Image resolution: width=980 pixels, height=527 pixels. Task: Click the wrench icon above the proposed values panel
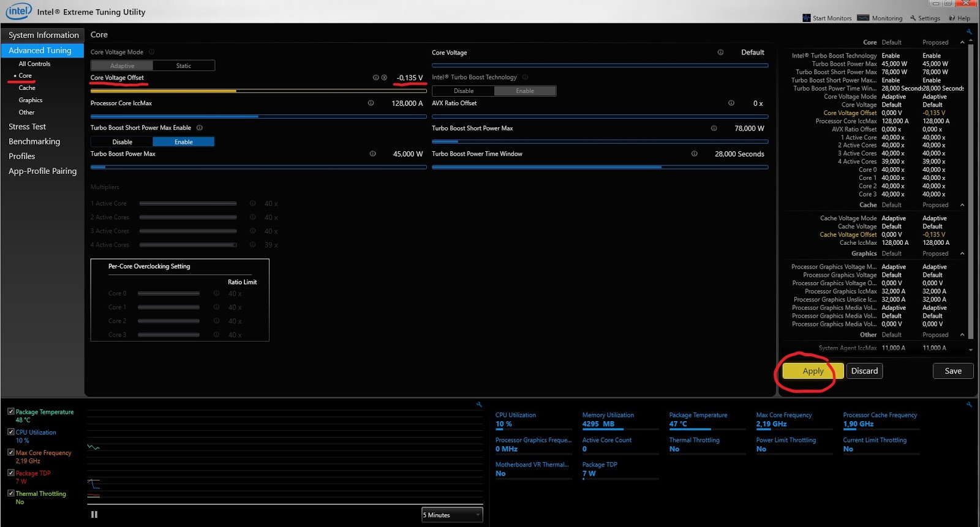(x=968, y=32)
